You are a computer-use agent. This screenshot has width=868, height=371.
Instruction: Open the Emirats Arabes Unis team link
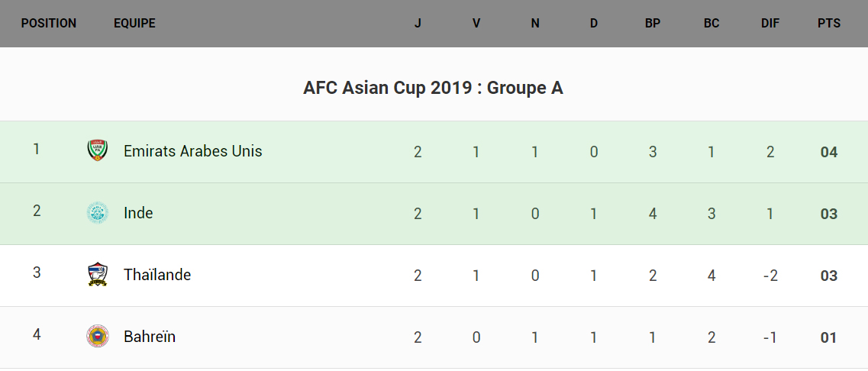tap(192, 151)
